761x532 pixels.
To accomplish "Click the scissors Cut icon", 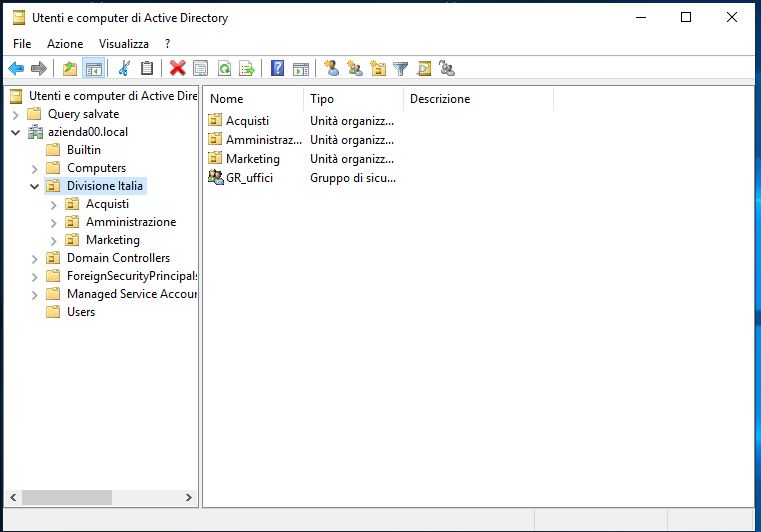I will pyautogui.click(x=124, y=68).
